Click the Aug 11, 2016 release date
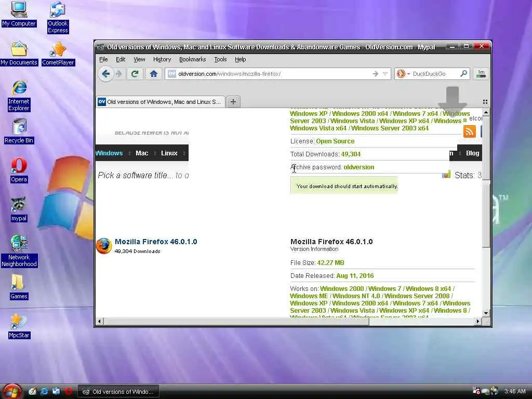This screenshot has width=532, height=399. click(355, 275)
